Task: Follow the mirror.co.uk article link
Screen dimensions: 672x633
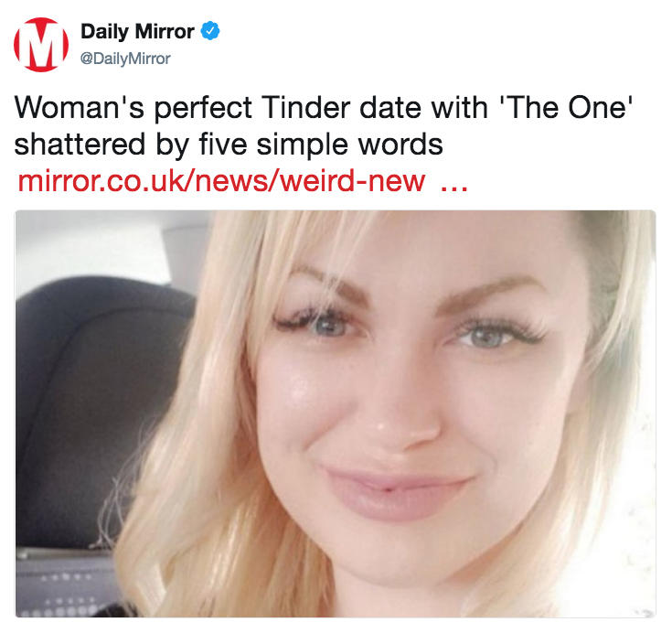Action: pos(221,181)
